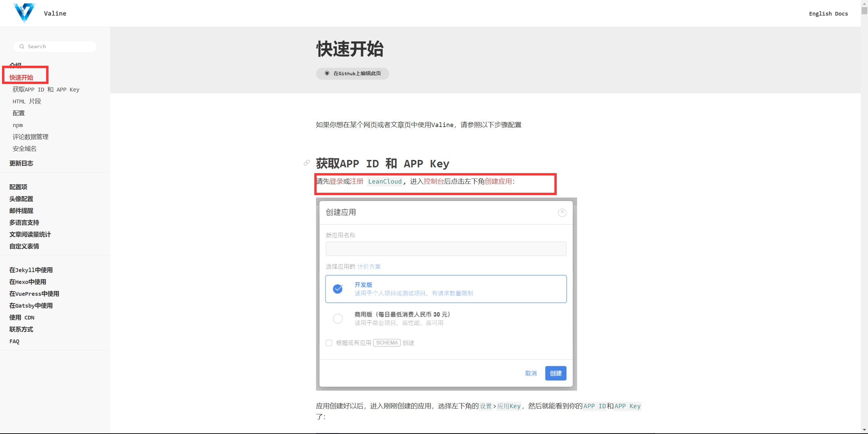This screenshot has width=868, height=434.
Task: Open 自定义表情 in the sidebar
Action: (x=24, y=246)
